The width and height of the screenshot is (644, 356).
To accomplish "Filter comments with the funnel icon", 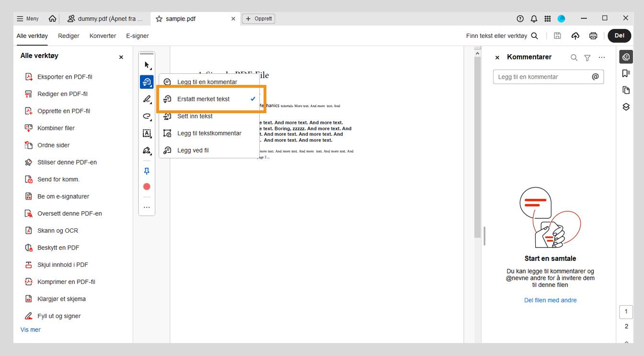I will click(x=587, y=58).
